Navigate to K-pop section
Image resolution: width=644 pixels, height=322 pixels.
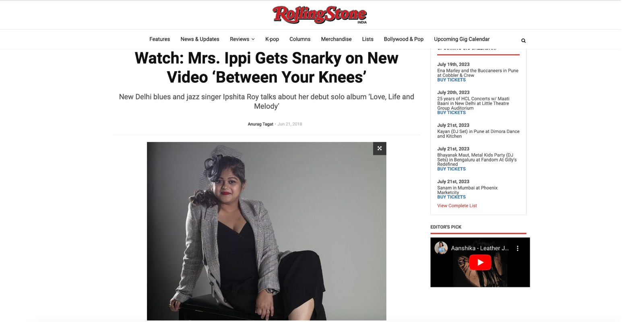click(272, 39)
